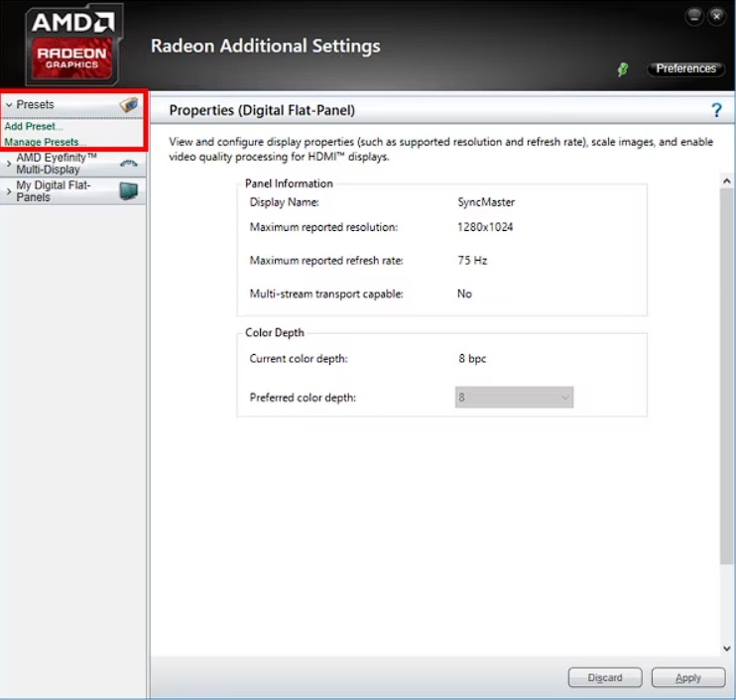The height and width of the screenshot is (700, 736).
Task: Click the 8 bpc color depth value
Action: click(x=472, y=359)
